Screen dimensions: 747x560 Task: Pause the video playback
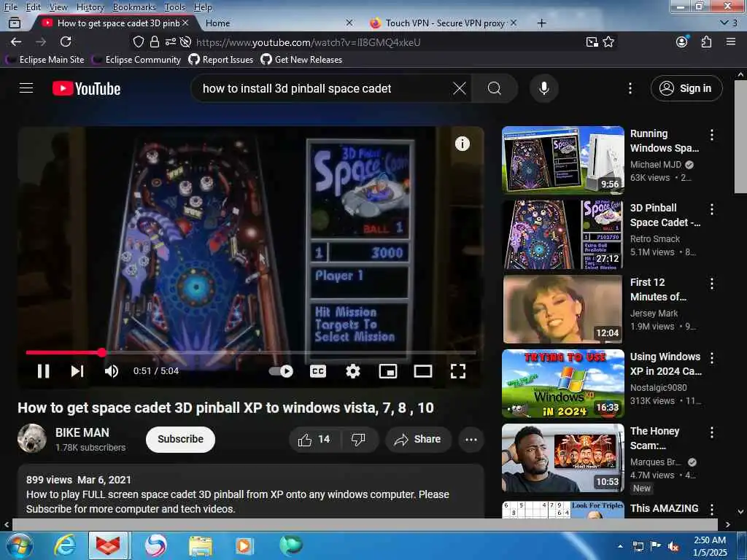pos(43,371)
